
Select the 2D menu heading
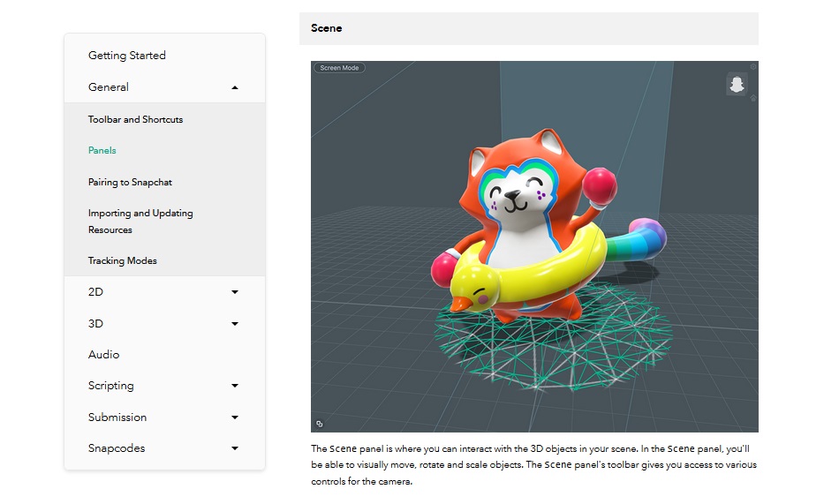click(95, 292)
